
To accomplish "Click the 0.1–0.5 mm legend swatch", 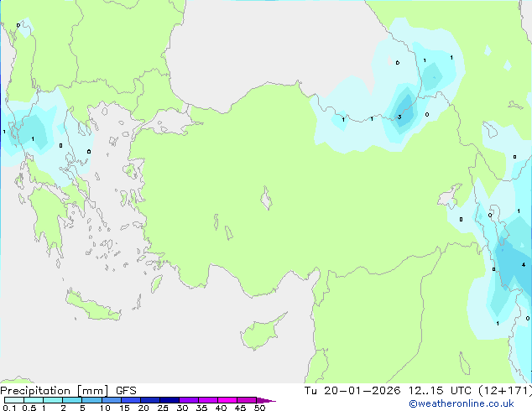I will click(x=14, y=400).
